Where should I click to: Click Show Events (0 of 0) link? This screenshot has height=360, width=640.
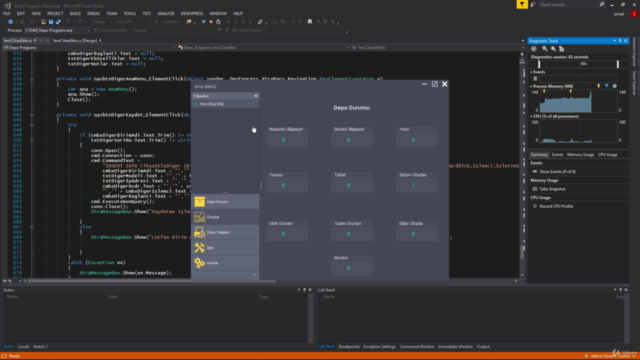click(x=557, y=172)
